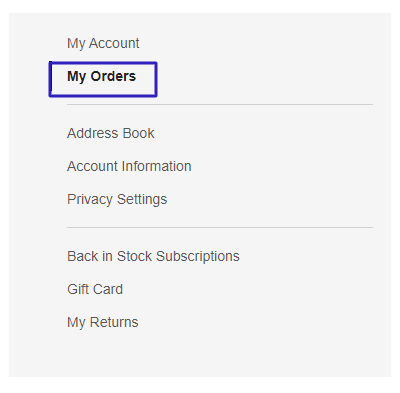Image resolution: width=400 pixels, height=393 pixels.
Task: Open My Returns page
Action: pos(103,322)
